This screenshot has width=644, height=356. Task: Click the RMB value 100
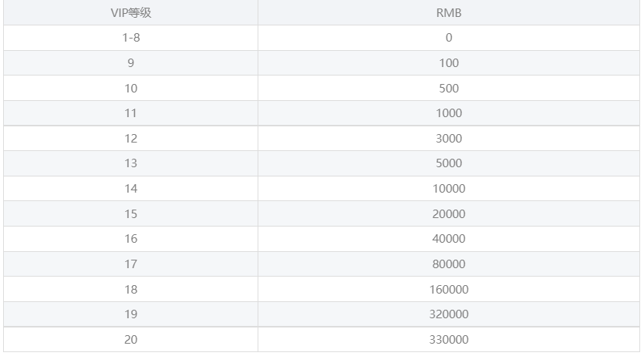(x=449, y=62)
